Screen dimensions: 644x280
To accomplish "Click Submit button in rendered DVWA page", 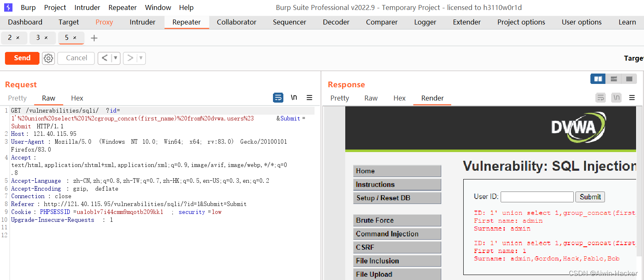I will point(590,197).
